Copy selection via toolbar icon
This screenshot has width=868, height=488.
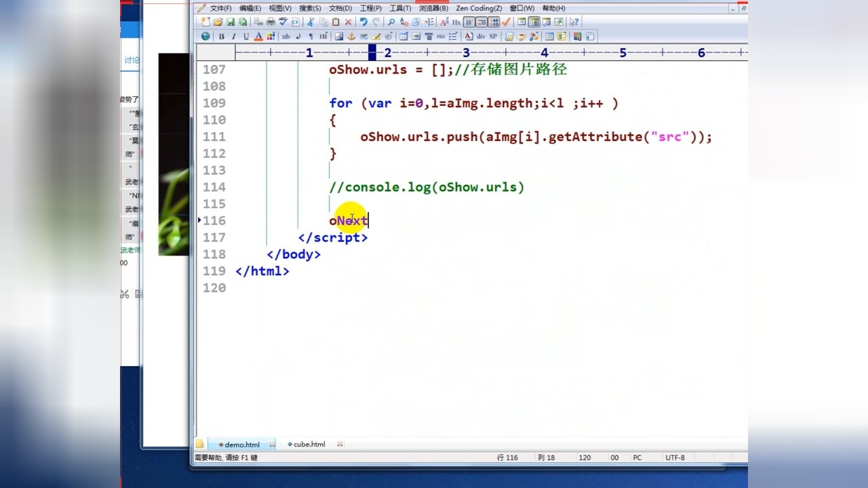(323, 22)
